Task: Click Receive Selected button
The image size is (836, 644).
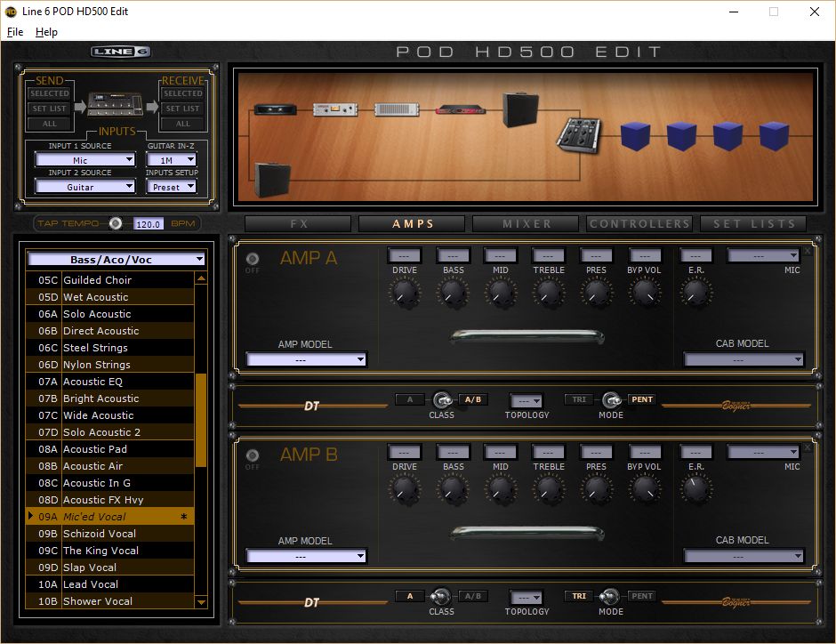Action: 183,93
